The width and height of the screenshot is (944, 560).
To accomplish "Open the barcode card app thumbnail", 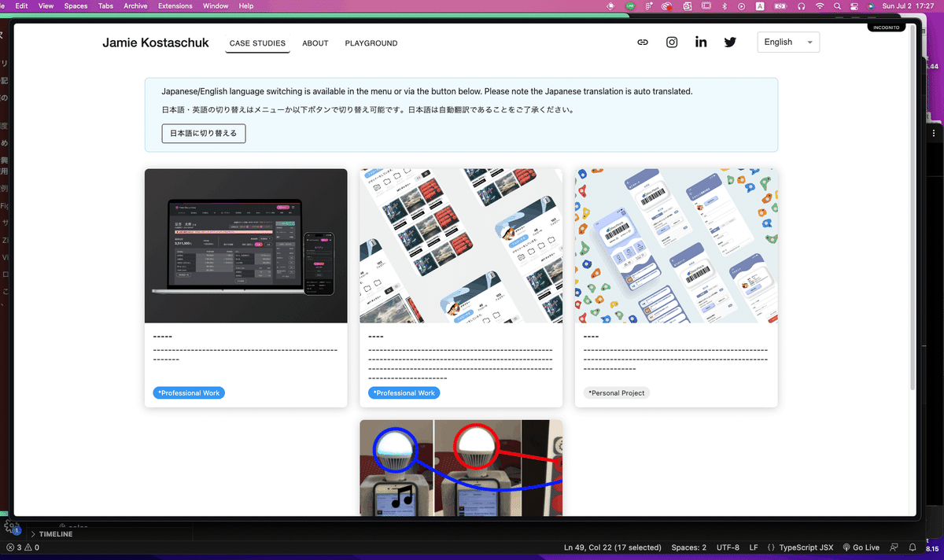I will tap(677, 245).
